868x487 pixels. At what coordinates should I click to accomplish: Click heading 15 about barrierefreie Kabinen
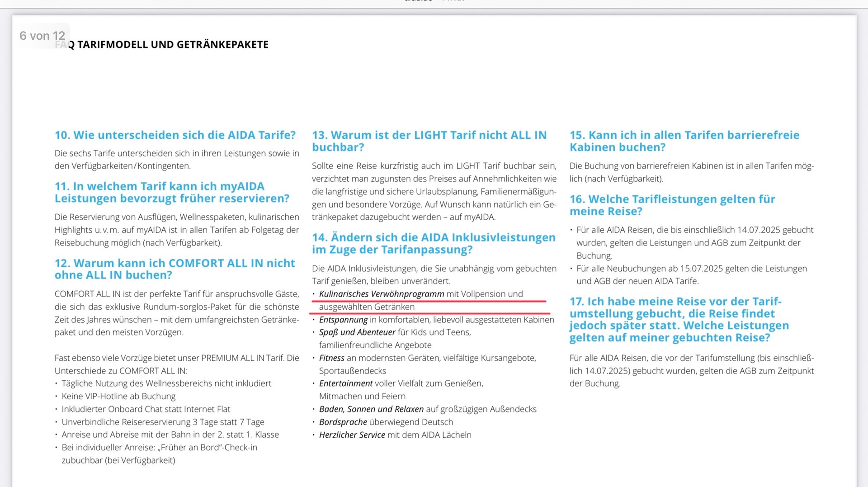point(684,141)
